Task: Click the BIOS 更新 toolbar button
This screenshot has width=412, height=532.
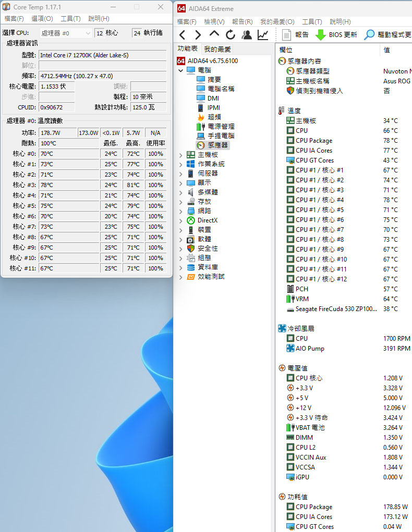Action: coord(336,34)
